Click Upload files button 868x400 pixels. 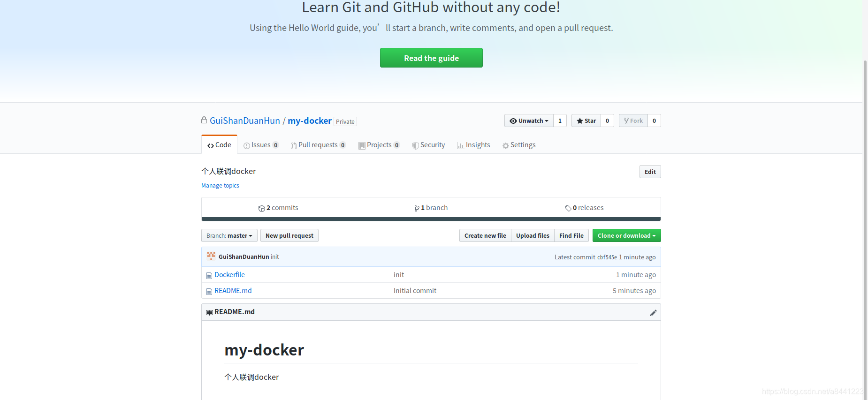(x=533, y=235)
